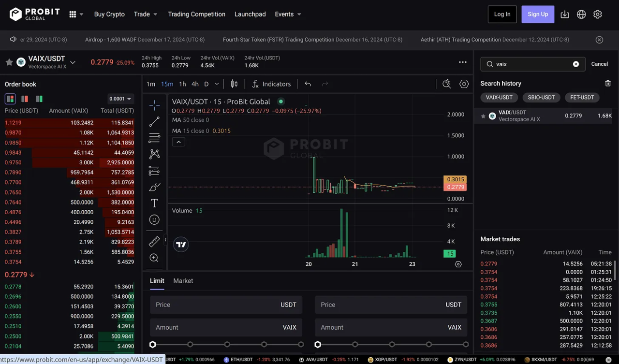The image size is (619, 364).
Task: Open the XABCD Pattern tool
Action: click(x=154, y=154)
